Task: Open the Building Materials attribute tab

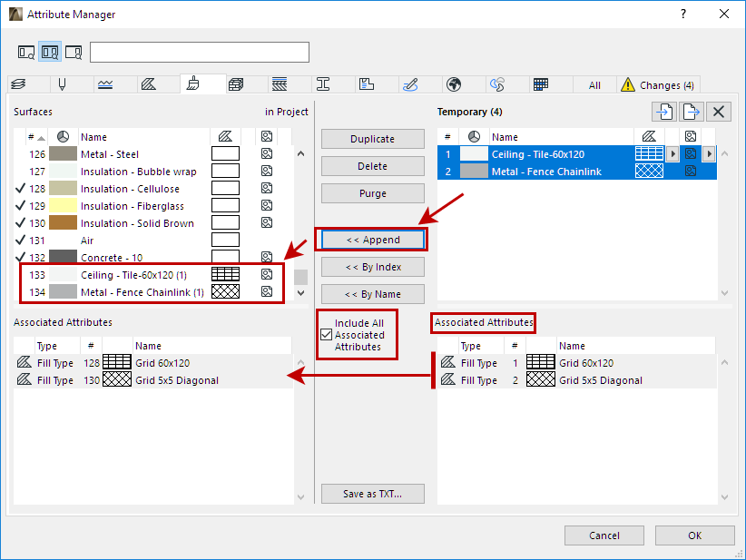Action: (x=236, y=84)
